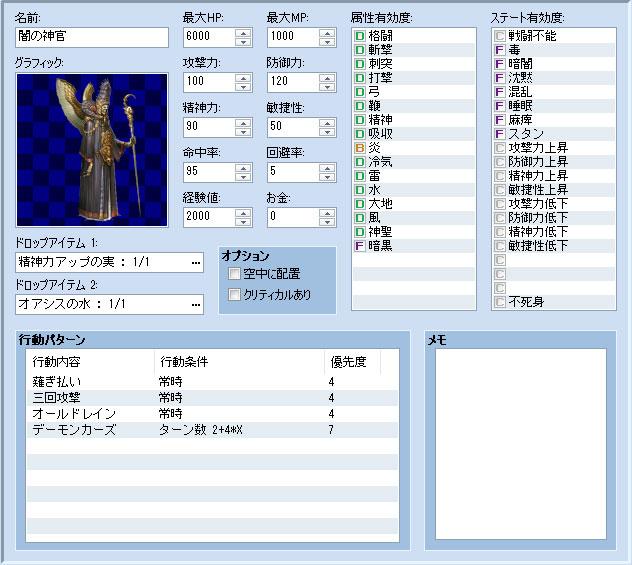Click the empty rank icon beside 戦闘不能
The width and height of the screenshot is (632, 565).
(500, 35)
